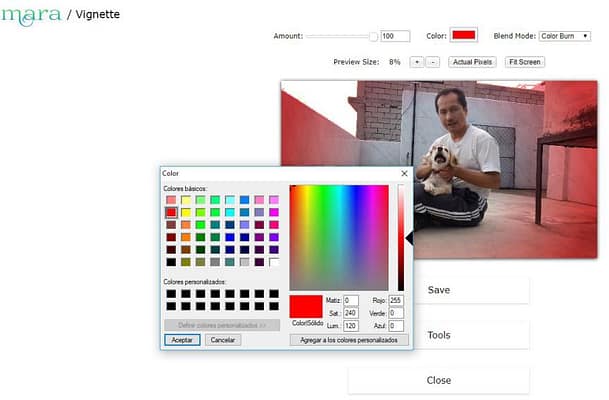Click Aceptar to confirm the color

pyautogui.click(x=182, y=340)
